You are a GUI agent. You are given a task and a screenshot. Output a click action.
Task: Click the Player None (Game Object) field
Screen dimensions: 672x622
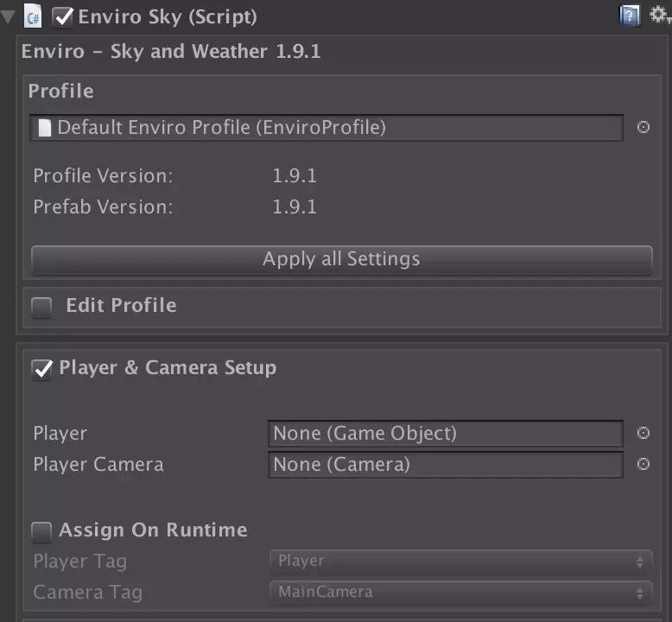coord(446,434)
